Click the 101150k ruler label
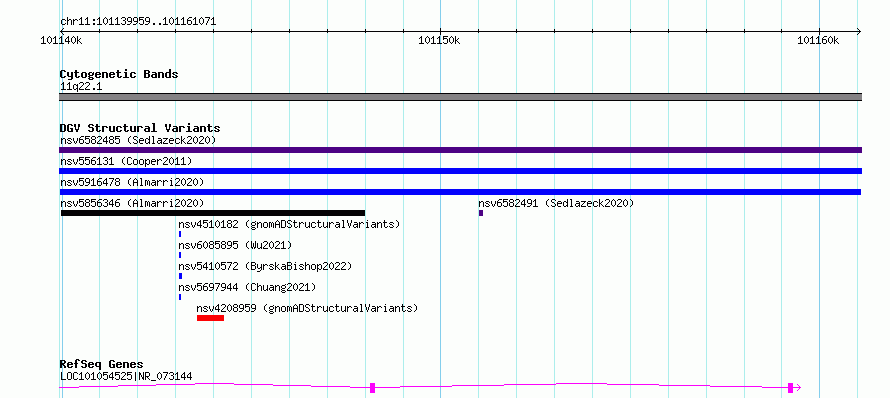Viewport: 890px width, 398px height. [439, 40]
